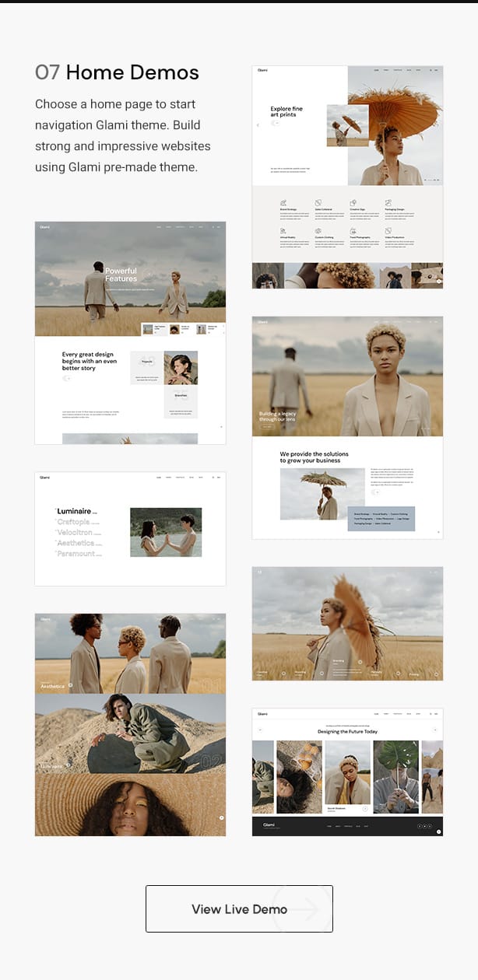Click previous arrow left of 'Explore fine art prints'
The height and width of the screenshot is (980, 478).
click(258, 124)
